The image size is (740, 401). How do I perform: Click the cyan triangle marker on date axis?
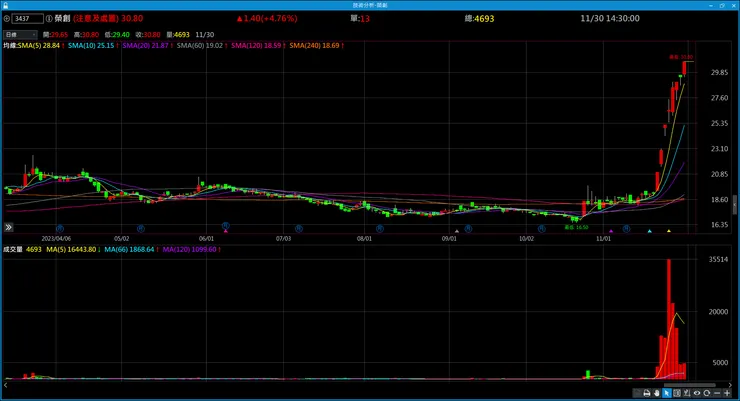[649, 231]
